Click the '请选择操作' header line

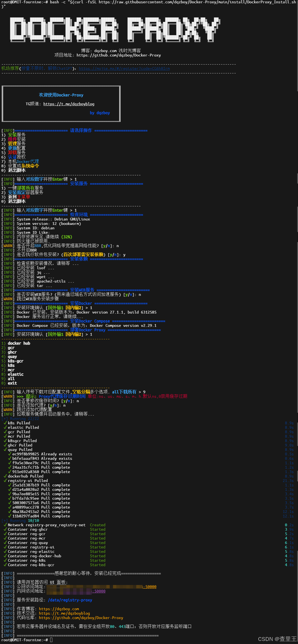point(74,130)
